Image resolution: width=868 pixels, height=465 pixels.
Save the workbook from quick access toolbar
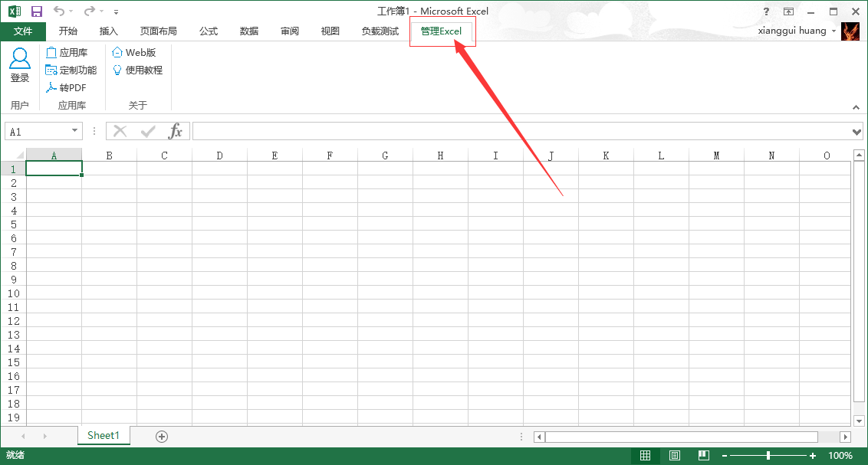(x=37, y=11)
